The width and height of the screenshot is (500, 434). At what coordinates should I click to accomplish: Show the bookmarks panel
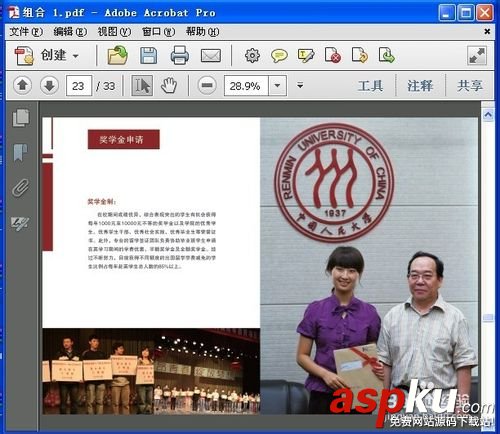(x=21, y=153)
